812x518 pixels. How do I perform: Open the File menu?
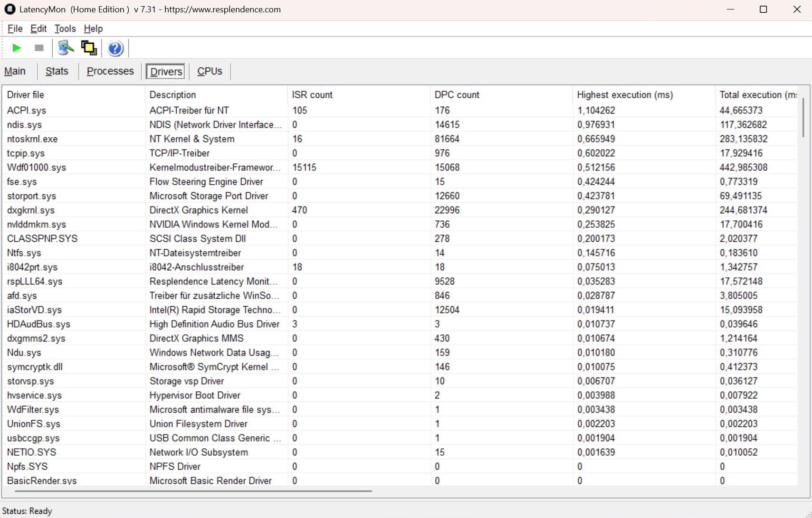(15, 28)
